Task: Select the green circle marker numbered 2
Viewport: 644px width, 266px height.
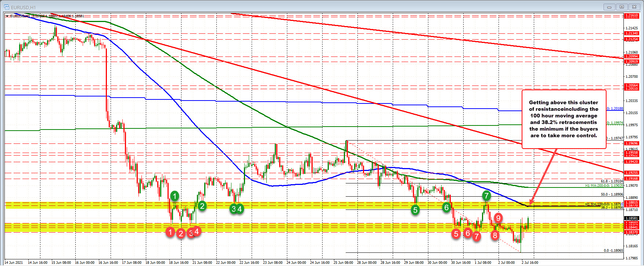Action: (202, 206)
